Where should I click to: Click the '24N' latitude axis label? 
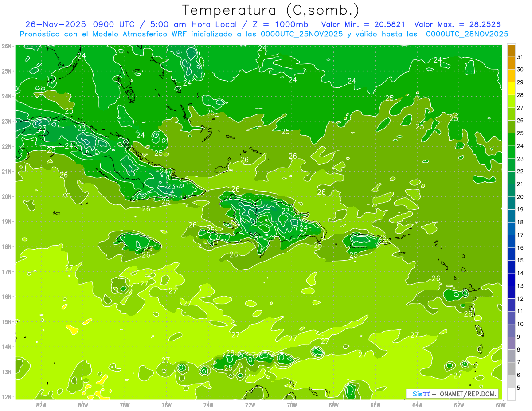coord(6,96)
